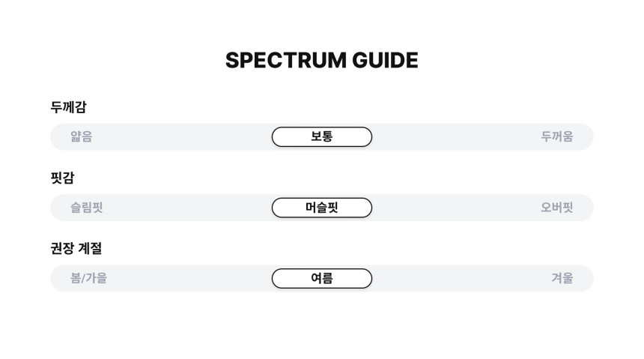Image resolution: width=644 pixels, height=359 pixels.
Task: Click fit track between 슬림핏 and 머슬핏
Action: pyautogui.click(x=187, y=208)
